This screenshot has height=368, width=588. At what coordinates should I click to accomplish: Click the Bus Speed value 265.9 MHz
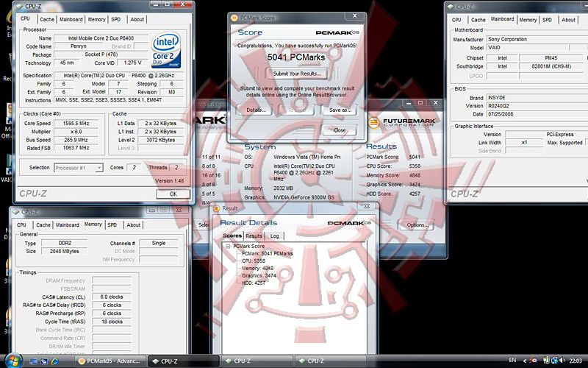76,140
